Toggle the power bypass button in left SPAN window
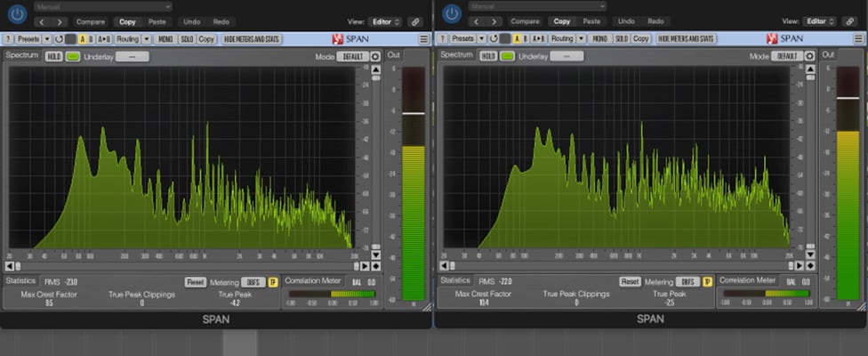Image resolution: width=868 pixels, height=356 pixels. [x=17, y=14]
